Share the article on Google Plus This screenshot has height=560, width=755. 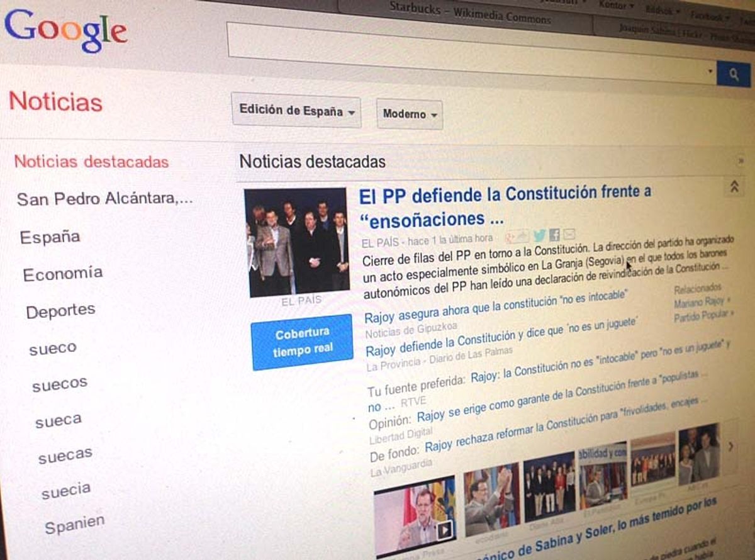click(x=511, y=237)
